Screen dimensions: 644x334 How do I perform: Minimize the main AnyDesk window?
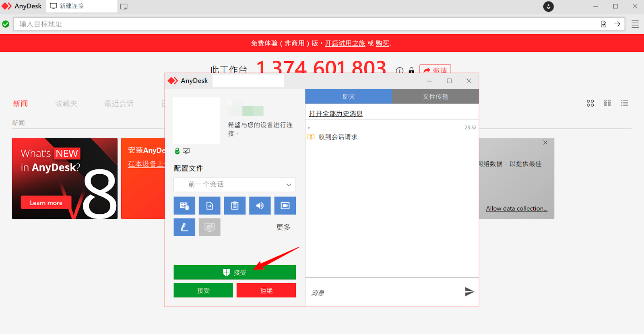[596, 6]
